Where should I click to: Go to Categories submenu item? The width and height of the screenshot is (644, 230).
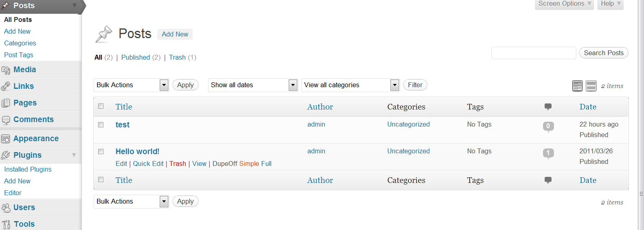pos(20,43)
